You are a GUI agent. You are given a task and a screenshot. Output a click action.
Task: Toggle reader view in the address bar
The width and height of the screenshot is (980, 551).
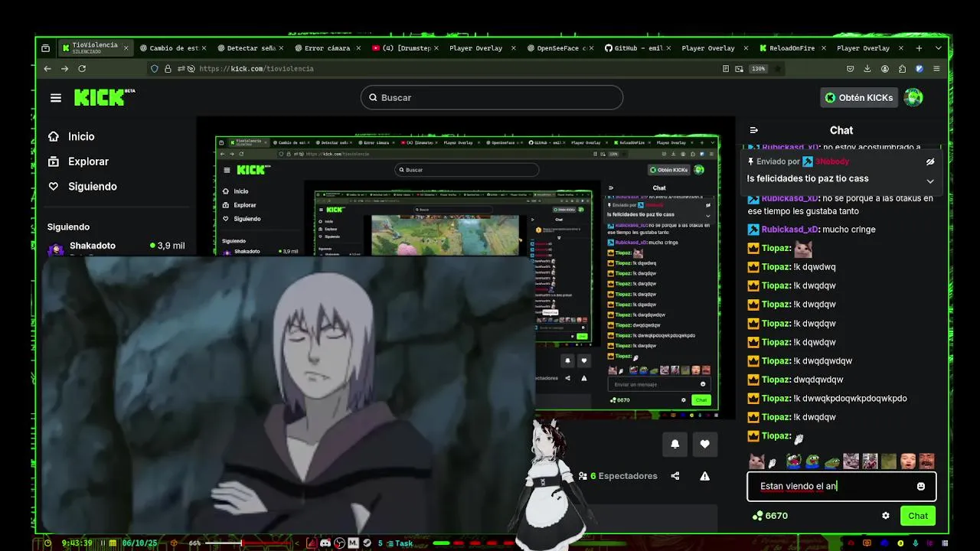(x=726, y=69)
